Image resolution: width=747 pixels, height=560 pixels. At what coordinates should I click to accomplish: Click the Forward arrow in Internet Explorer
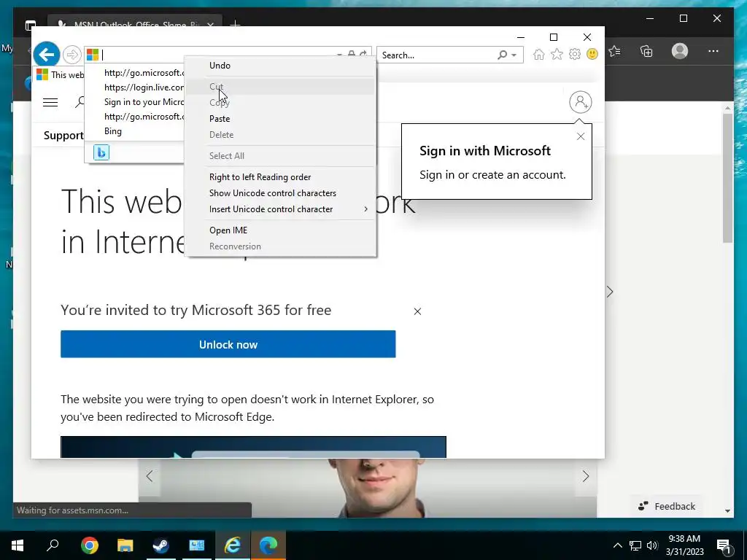pos(72,55)
